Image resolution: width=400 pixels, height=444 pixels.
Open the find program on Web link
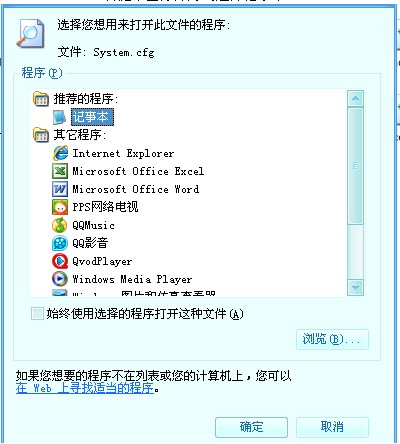85,388
